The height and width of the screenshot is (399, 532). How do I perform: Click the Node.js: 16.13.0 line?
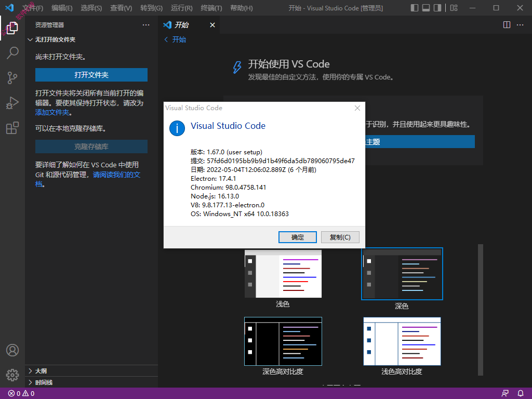[x=215, y=196]
